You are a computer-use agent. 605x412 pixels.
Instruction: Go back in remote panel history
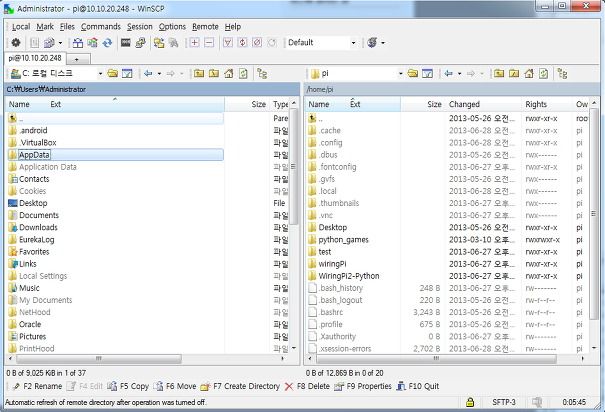point(448,73)
